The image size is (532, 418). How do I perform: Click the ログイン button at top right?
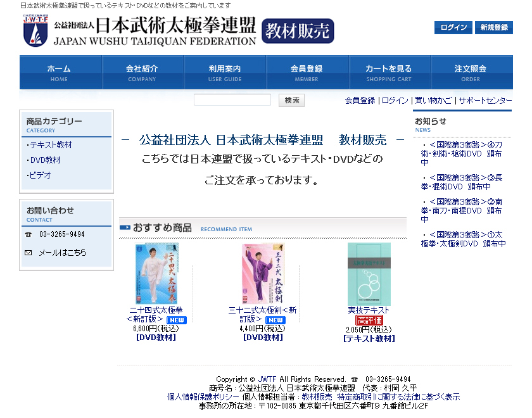coord(453,27)
